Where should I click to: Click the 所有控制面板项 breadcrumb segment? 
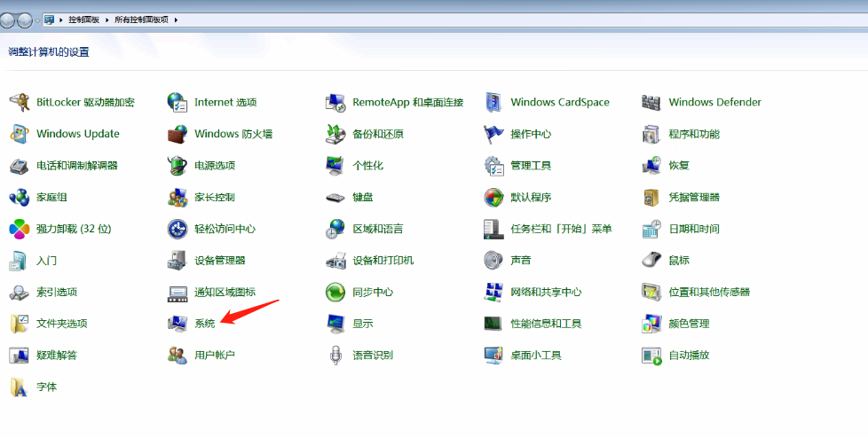pyautogui.click(x=141, y=20)
